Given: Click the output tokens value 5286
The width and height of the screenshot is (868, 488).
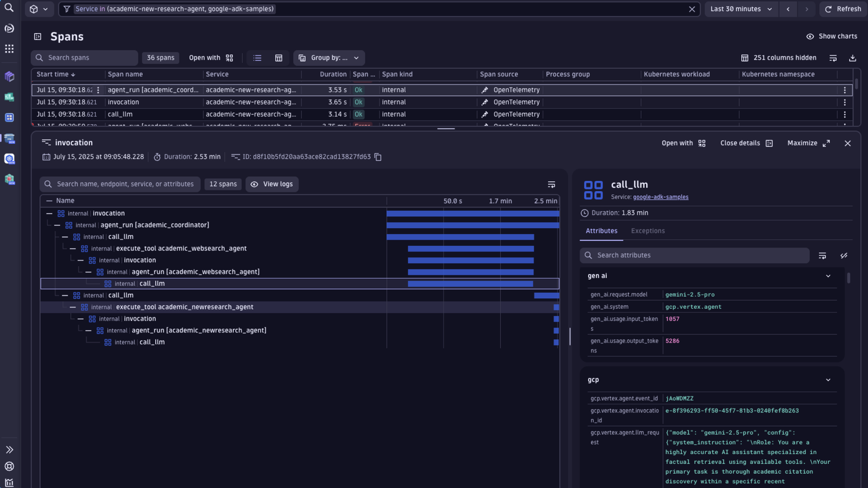Looking at the screenshot, I should click(x=672, y=341).
